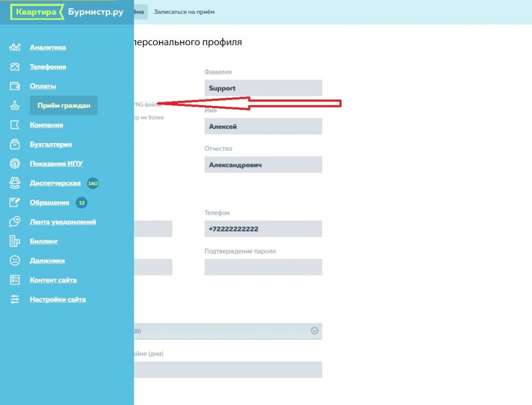Click the Квартира logo badge
The height and width of the screenshot is (405, 532).
pos(37,12)
